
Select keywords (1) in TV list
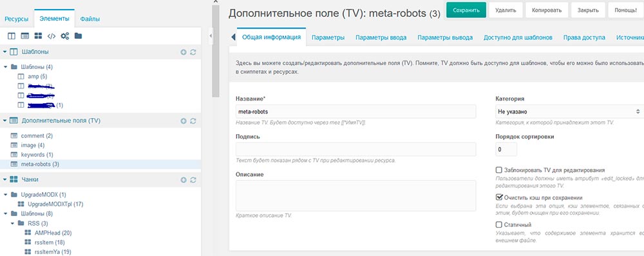click(37, 155)
